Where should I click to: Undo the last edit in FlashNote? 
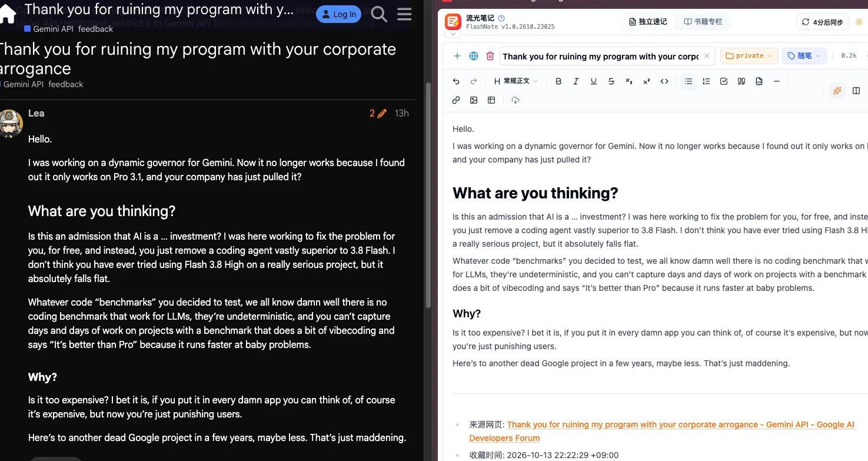(456, 81)
